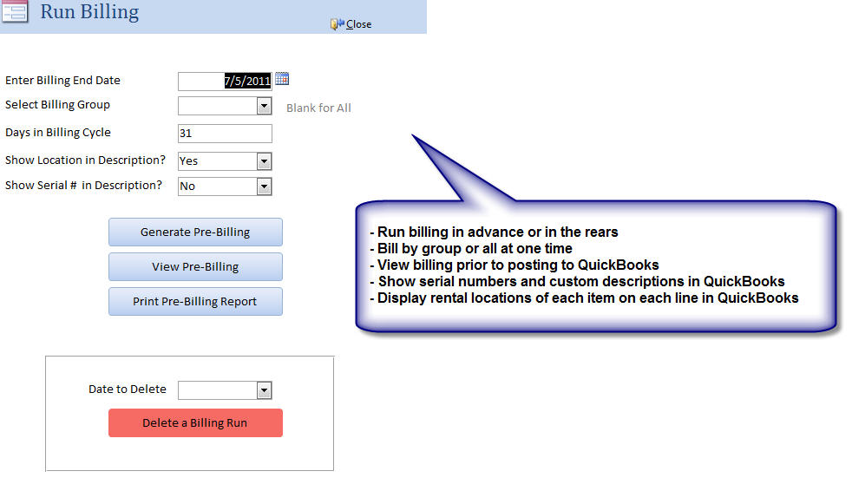Screen dimensions: 852x504
Task: Select the No value in Show Serial field
Action: (x=218, y=187)
